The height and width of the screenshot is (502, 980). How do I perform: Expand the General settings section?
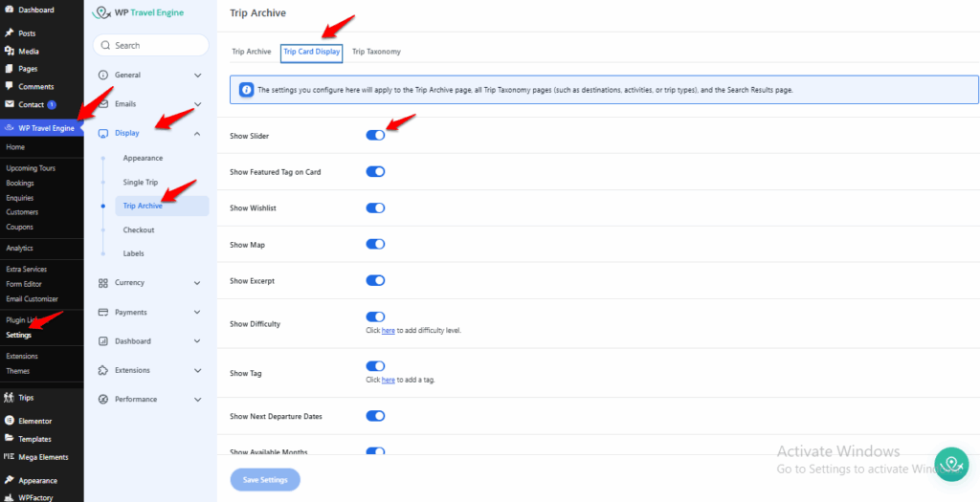point(197,75)
